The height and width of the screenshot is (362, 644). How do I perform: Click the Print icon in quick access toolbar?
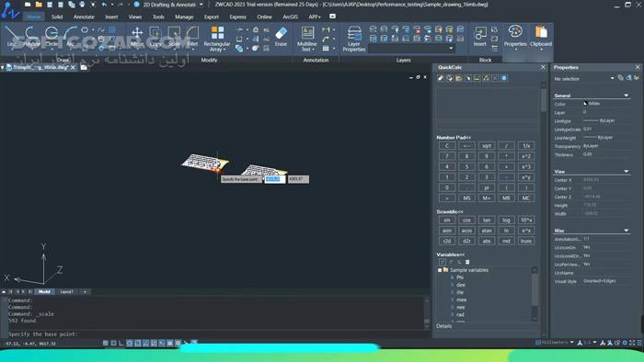pyautogui.click(x=82, y=5)
